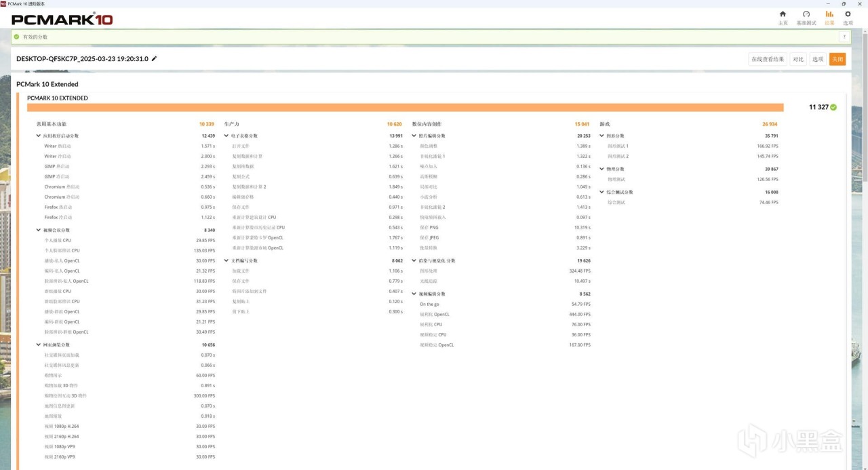868x470 pixels.
Task: Collapse the 视频编辑分数 section
Action: [414, 294]
